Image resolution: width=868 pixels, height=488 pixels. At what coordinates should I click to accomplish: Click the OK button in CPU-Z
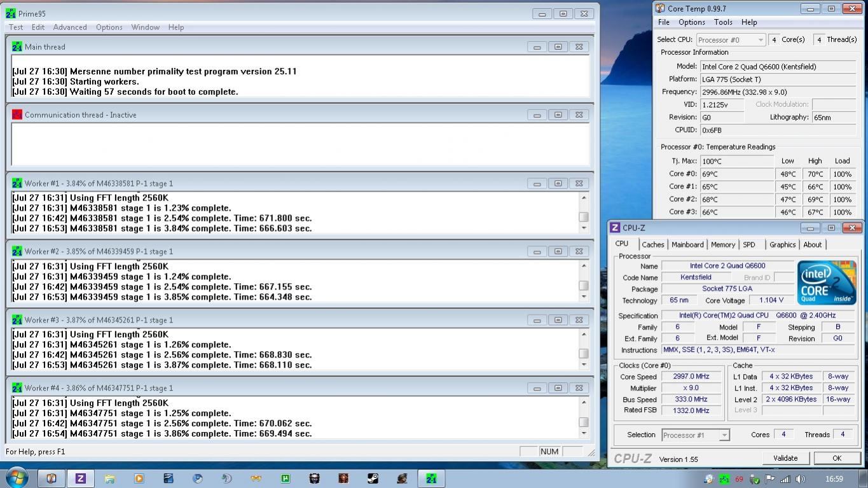pyautogui.click(x=837, y=458)
